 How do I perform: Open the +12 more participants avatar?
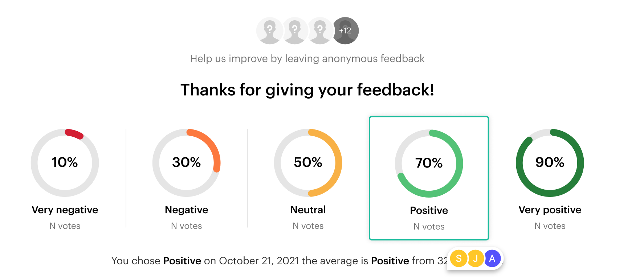tap(346, 31)
